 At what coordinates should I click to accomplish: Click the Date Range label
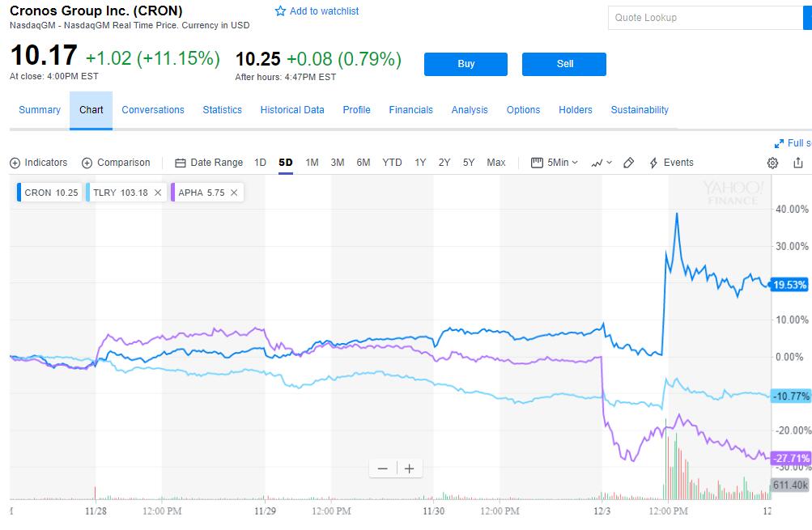216,163
